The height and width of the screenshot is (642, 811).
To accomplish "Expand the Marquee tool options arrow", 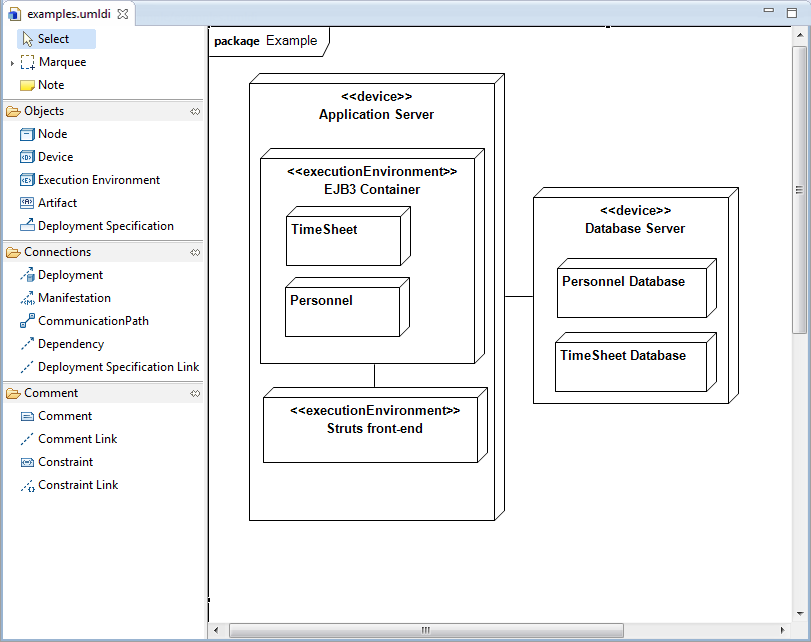I will coord(12,63).
